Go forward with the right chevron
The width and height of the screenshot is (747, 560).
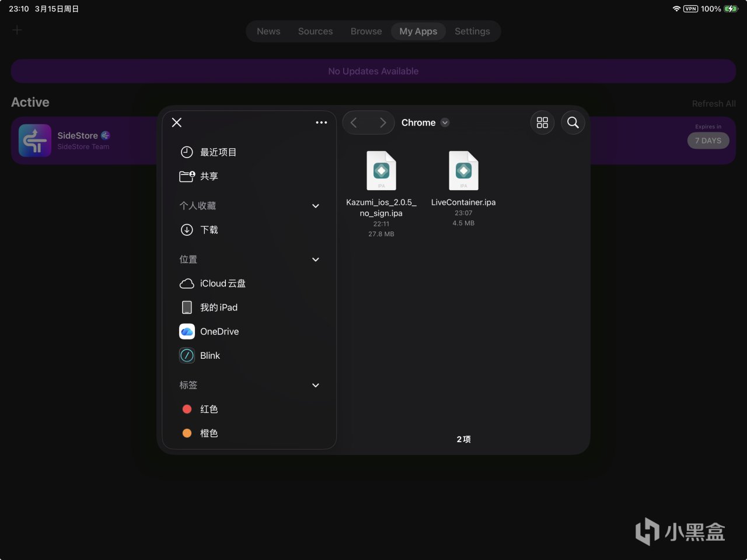pyautogui.click(x=383, y=123)
